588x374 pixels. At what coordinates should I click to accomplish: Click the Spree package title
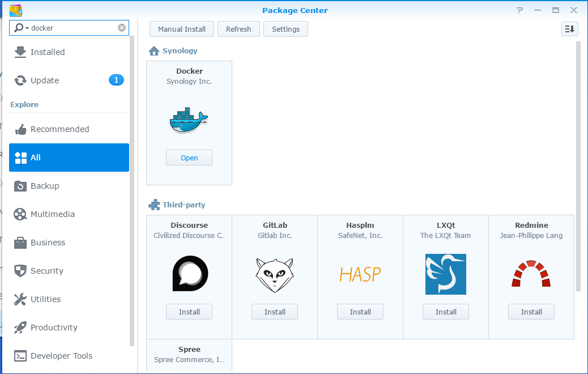189,349
